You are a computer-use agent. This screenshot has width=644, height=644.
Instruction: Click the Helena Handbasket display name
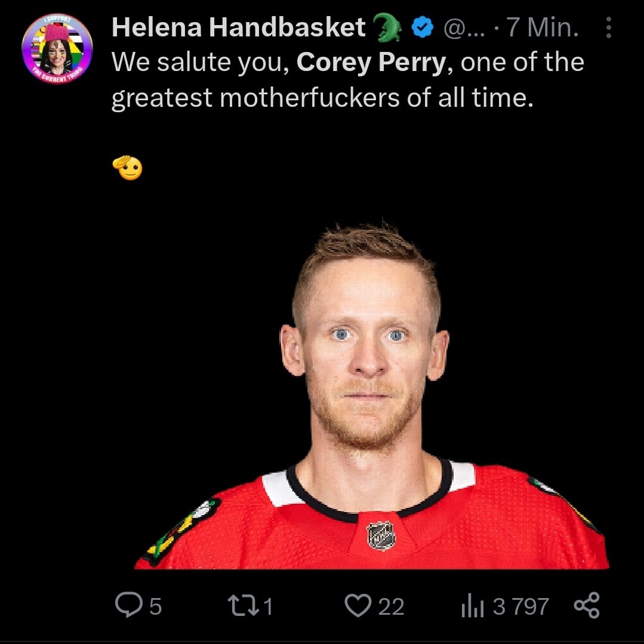coord(238,28)
